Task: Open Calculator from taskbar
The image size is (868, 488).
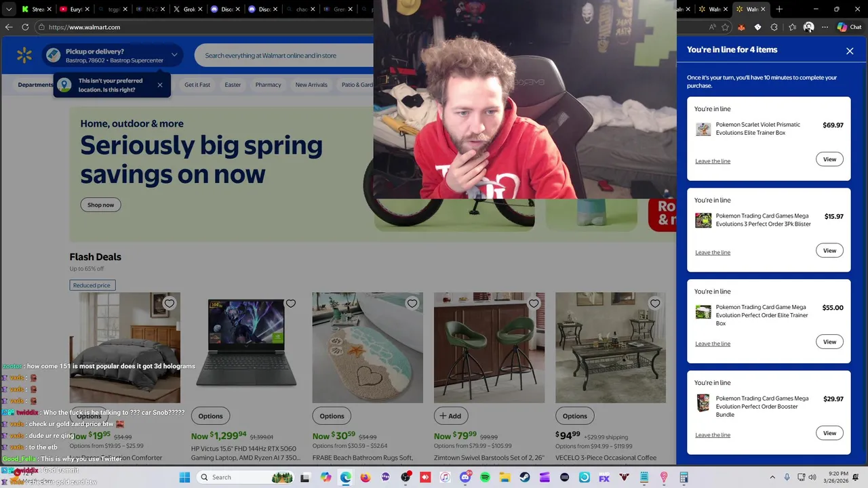Action: 684,477
